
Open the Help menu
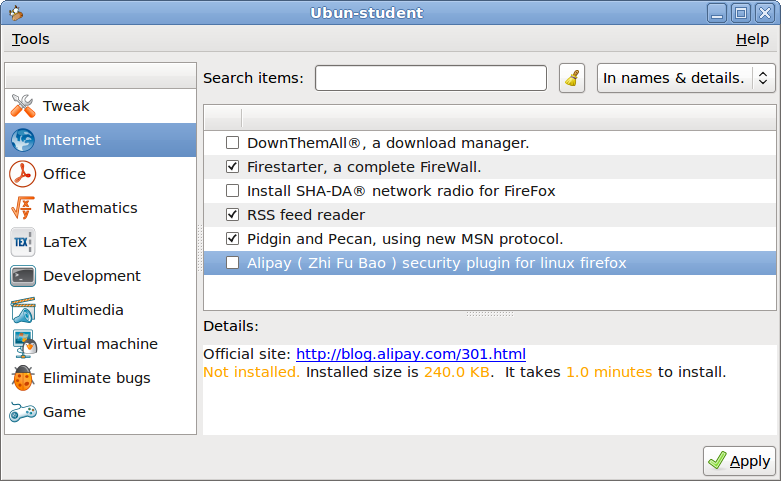coord(752,39)
